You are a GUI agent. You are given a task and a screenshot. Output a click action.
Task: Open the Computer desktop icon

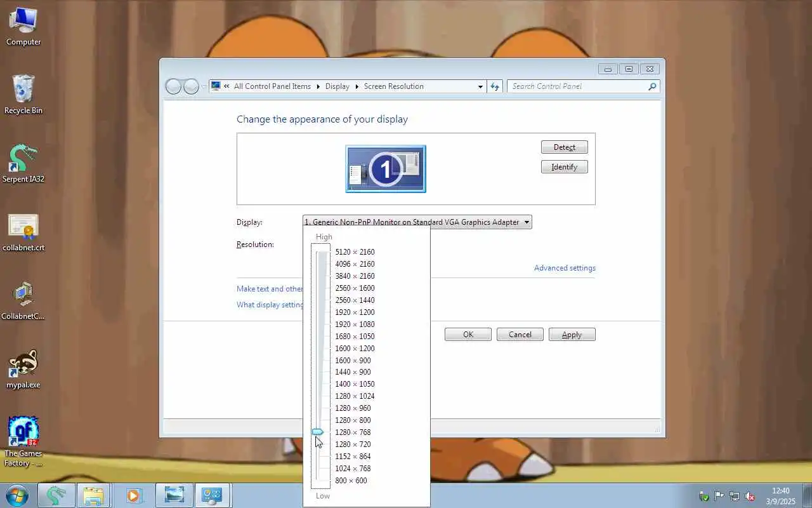point(23,27)
